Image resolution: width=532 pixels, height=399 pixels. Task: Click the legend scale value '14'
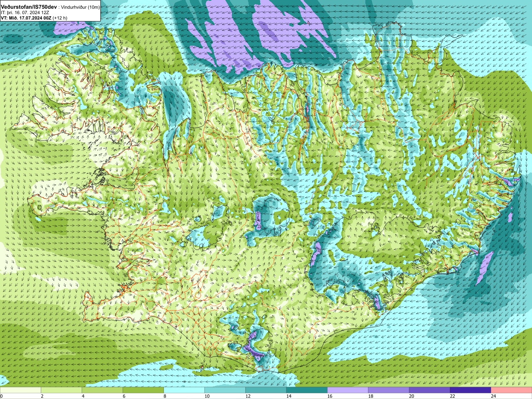(289, 396)
